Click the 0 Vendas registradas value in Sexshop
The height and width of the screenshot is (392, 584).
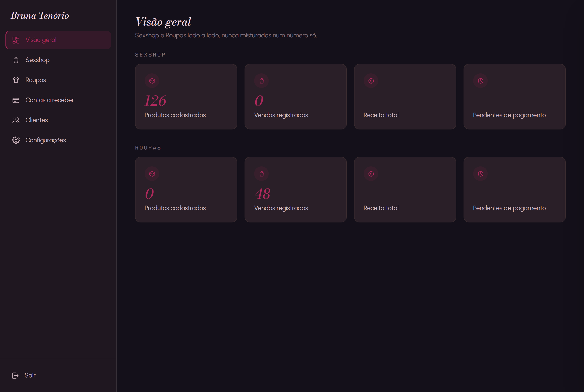pos(259,101)
